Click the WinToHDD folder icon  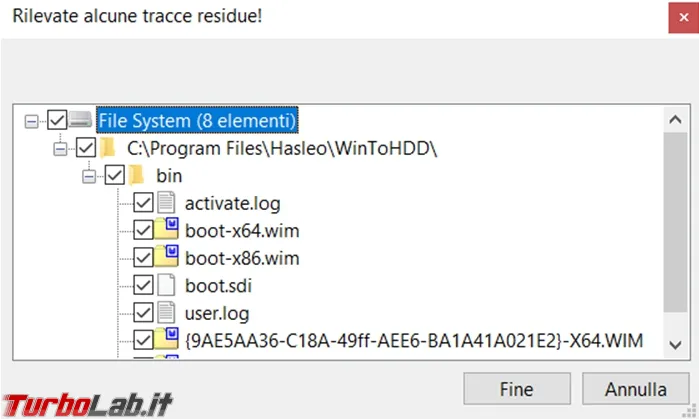(108, 148)
